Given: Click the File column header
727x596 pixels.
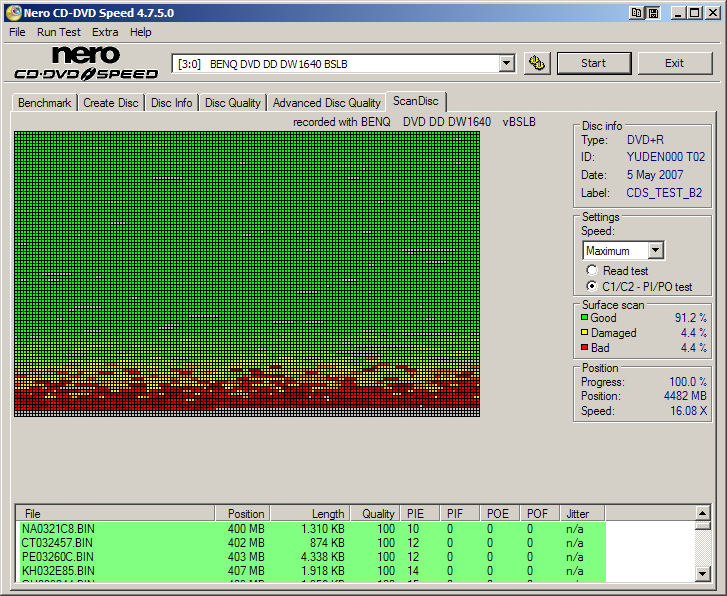Looking at the screenshot, I should coord(115,513).
